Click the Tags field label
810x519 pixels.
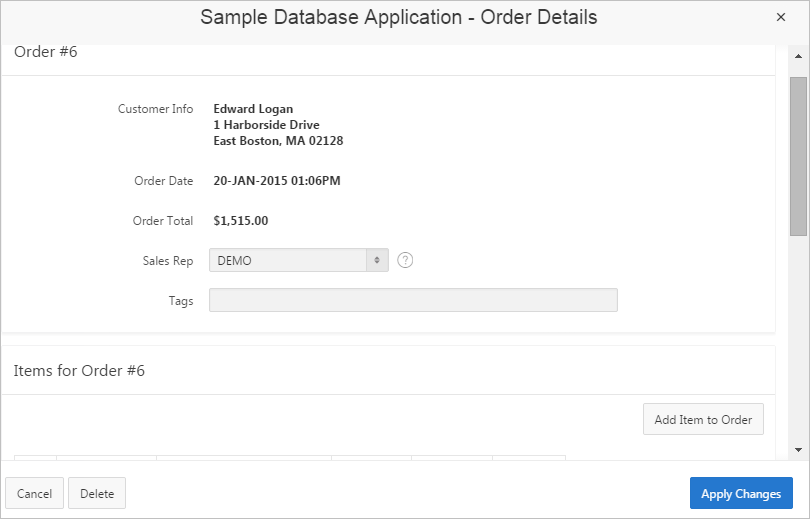[x=181, y=300]
